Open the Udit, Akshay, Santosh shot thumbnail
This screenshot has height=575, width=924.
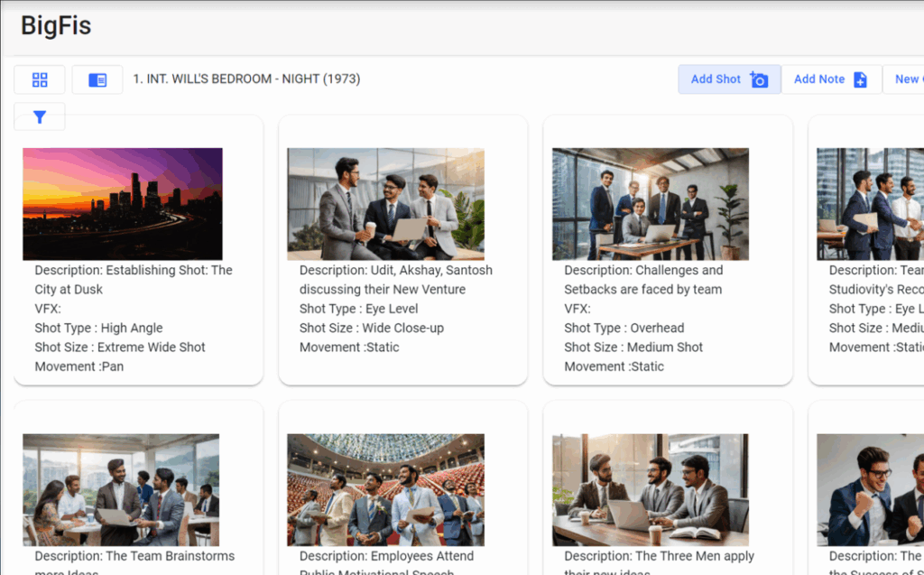[386, 204]
